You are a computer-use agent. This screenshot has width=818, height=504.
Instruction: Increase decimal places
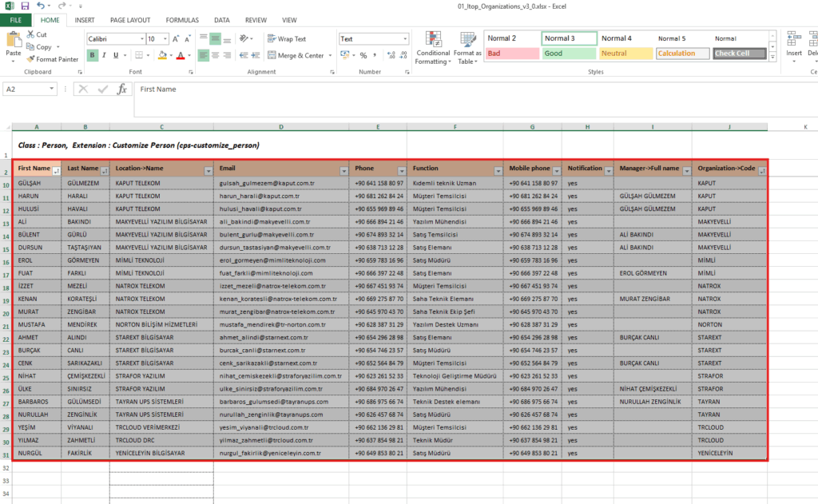[391, 55]
